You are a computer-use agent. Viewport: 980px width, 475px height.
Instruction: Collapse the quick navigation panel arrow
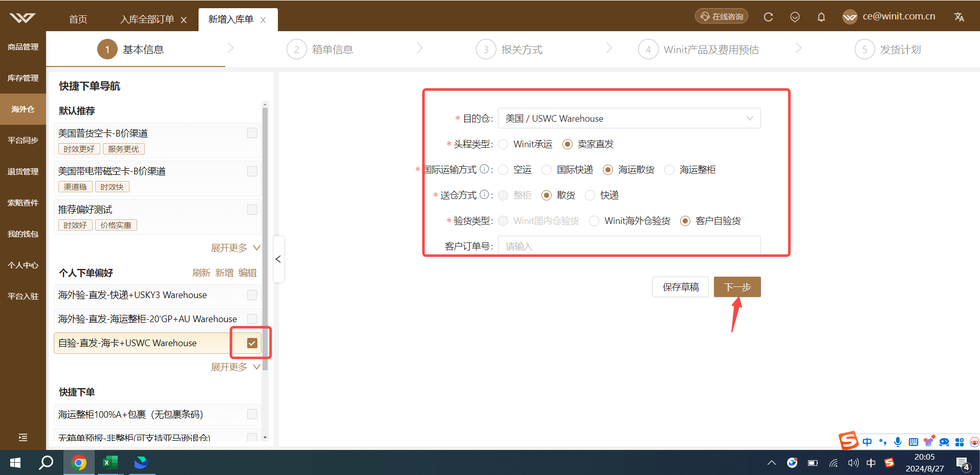278,259
